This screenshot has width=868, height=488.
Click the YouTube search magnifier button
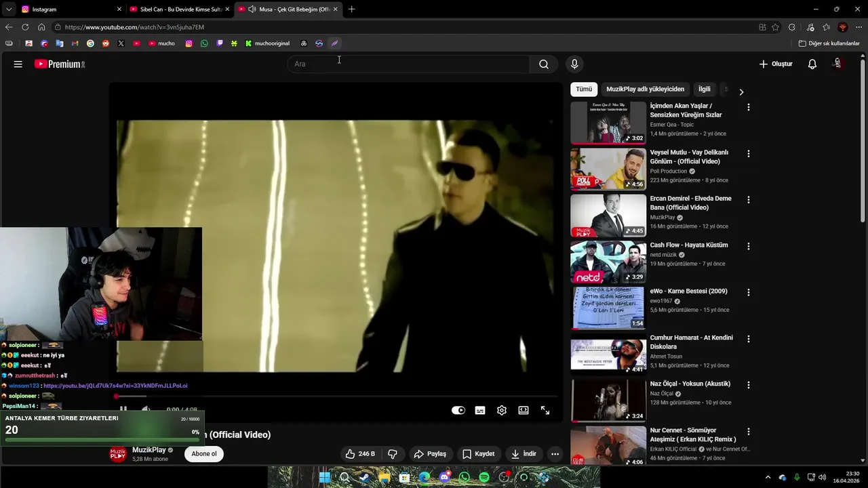pos(544,64)
